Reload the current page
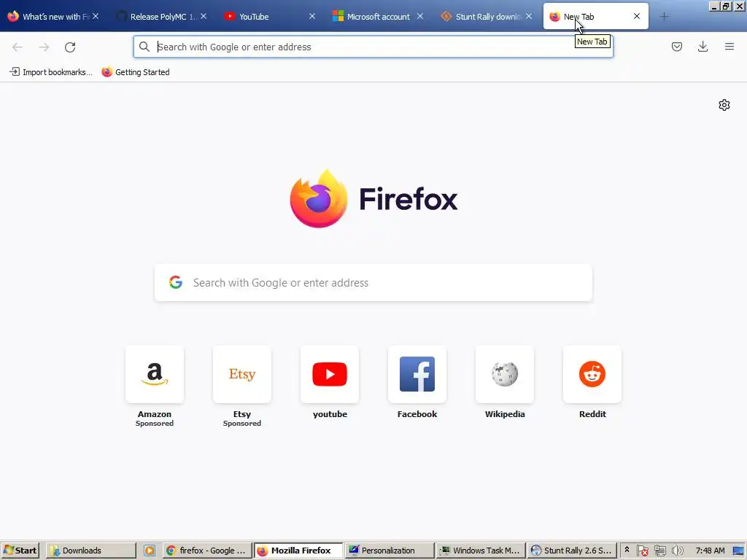This screenshot has height=560, width=747. (x=70, y=47)
